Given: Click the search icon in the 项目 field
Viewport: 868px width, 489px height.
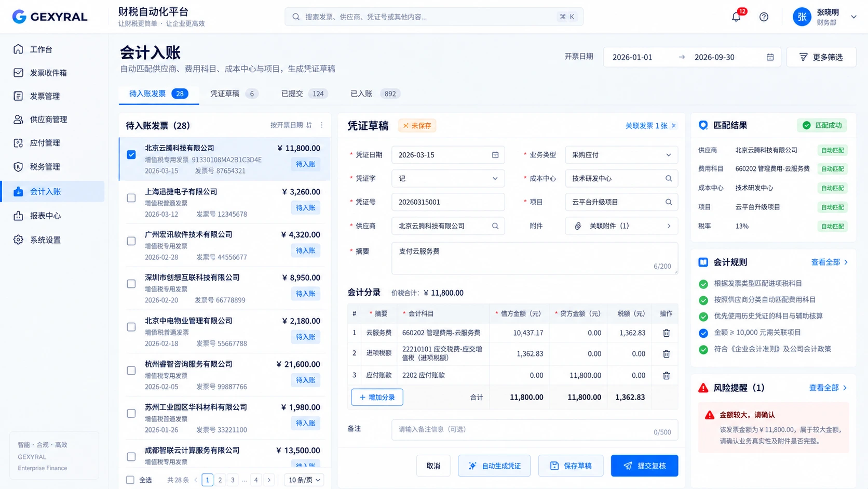Looking at the screenshot, I should click(669, 202).
